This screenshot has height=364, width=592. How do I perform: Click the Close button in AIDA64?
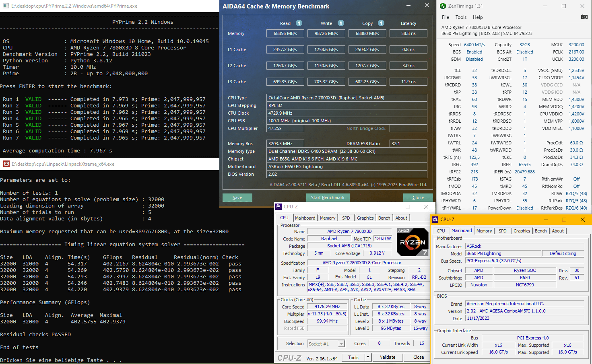point(418,197)
